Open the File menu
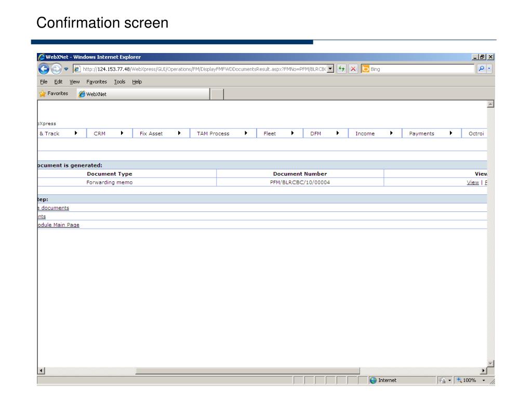This screenshot has width=532, height=399. tap(44, 82)
